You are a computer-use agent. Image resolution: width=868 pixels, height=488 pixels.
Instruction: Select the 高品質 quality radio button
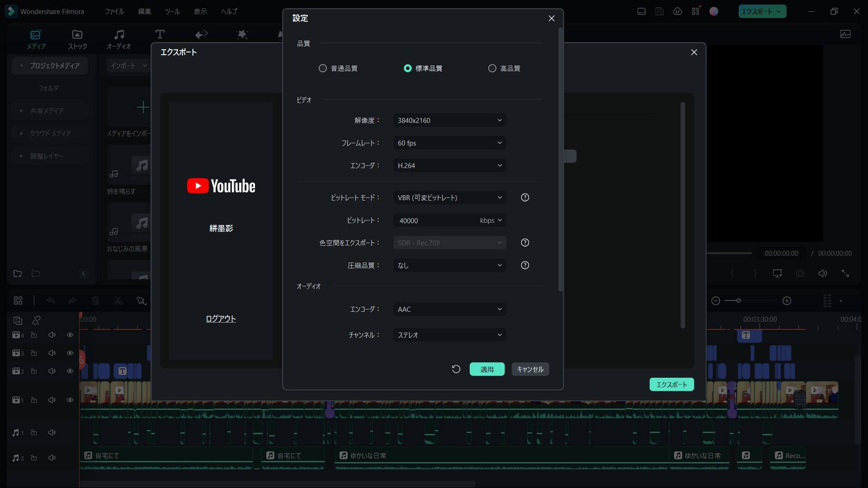tap(492, 68)
